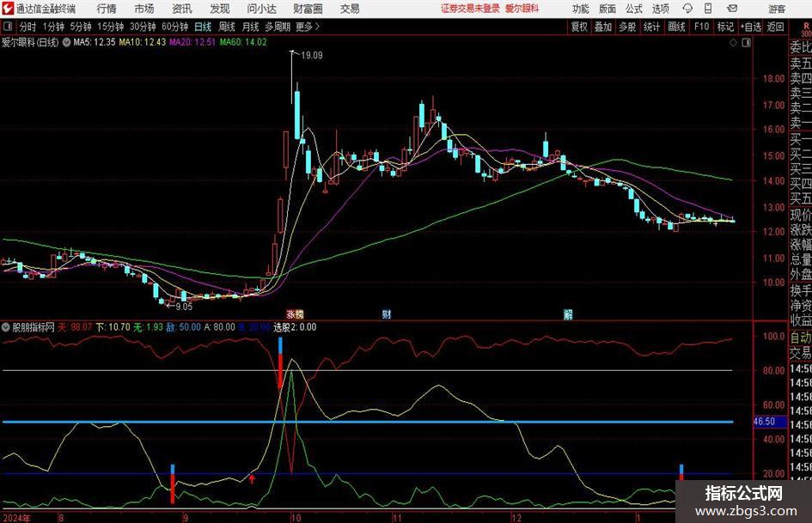812x523 pixels.
Task: Open the 功能 menu
Action: pos(581,9)
